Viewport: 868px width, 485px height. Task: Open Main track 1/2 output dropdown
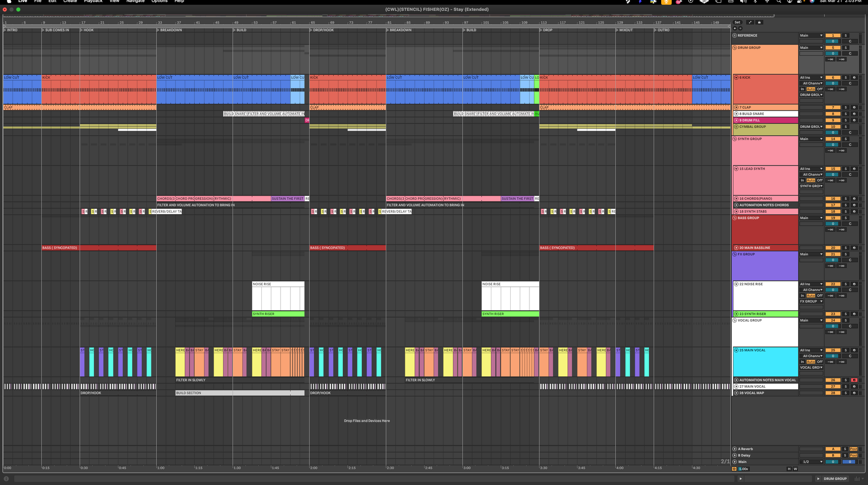click(x=811, y=462)
